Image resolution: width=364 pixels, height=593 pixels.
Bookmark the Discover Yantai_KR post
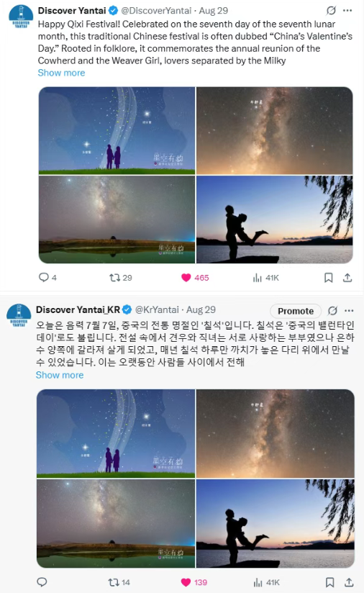coord(330,582)
